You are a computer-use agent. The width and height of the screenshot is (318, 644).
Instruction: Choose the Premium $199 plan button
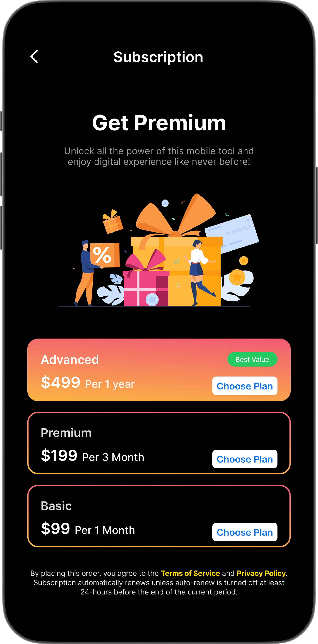[245, 459]
